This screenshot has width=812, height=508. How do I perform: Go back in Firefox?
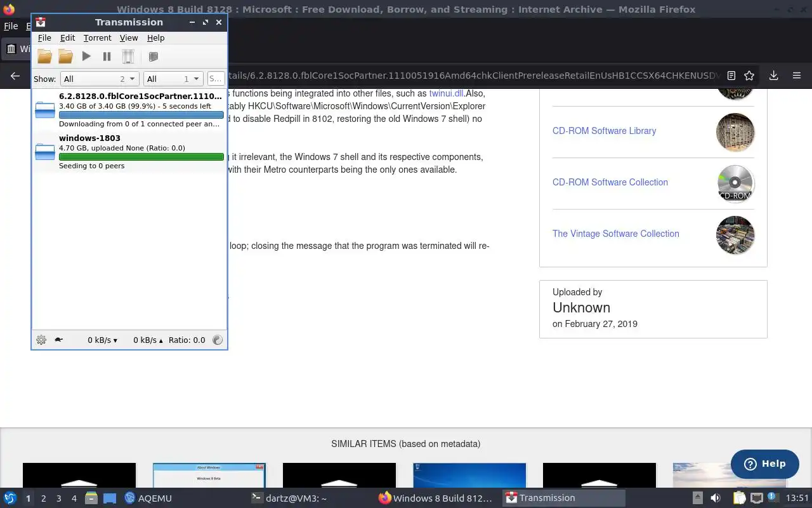pyautogui.click(x=15, y=76)
